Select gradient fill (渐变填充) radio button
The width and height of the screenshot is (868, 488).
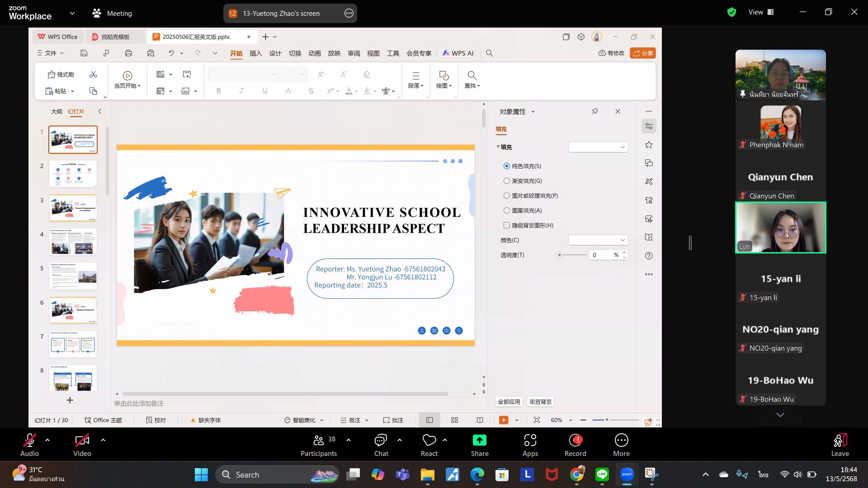pos(507,181)
